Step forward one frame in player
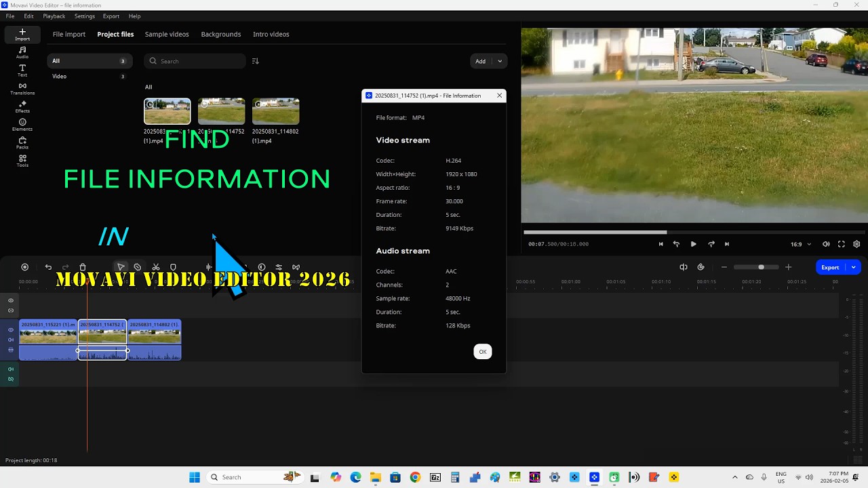 (x=711, y=244)
